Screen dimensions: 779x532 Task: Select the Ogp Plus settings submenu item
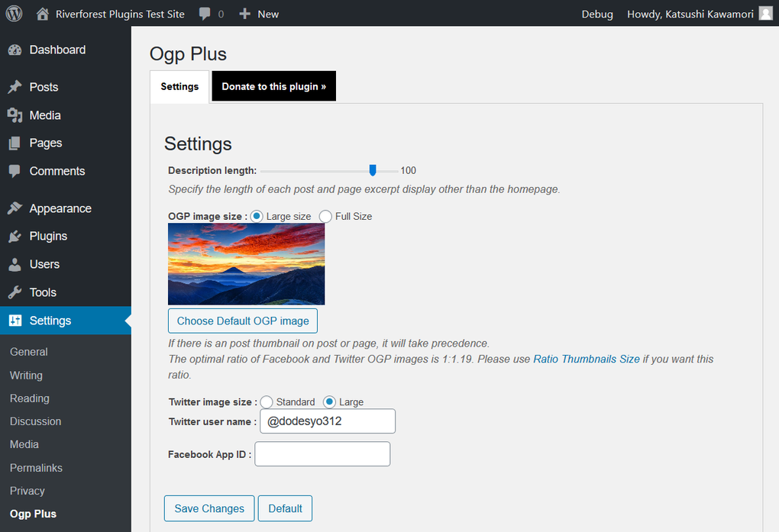(x=33, y=514)
